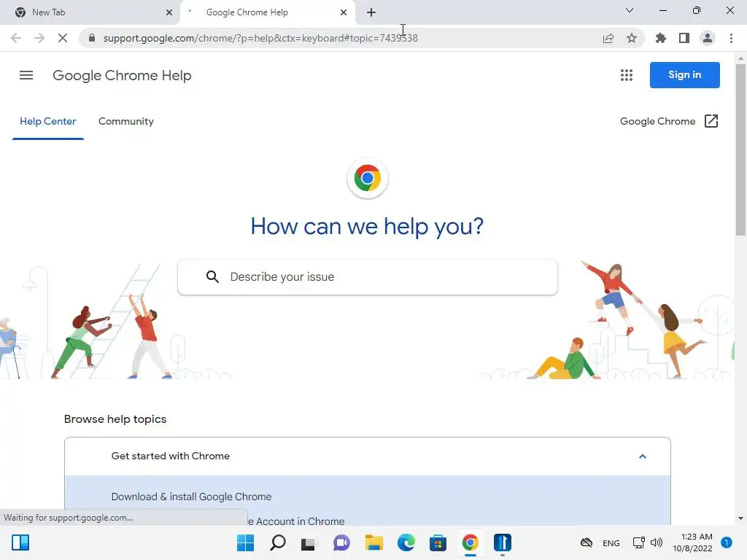
Task: Open Microsoft Store from the taskbar
Action: 438,542
